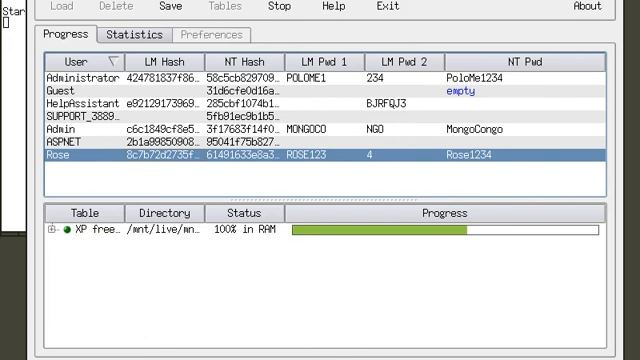This screenshot has height=360, width=640.
Task: Click the MONGOCO LM password cell
Action: click(306, 129)
